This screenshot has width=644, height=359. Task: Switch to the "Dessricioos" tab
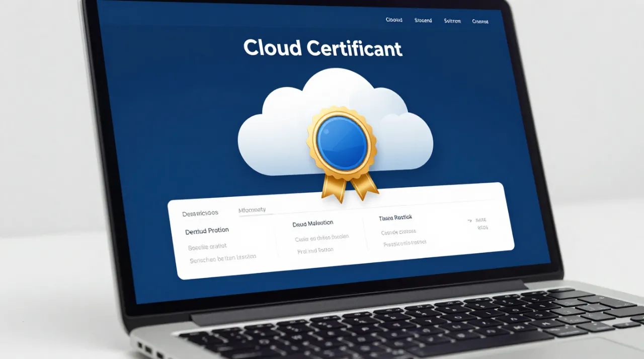(x=200, y=213)
